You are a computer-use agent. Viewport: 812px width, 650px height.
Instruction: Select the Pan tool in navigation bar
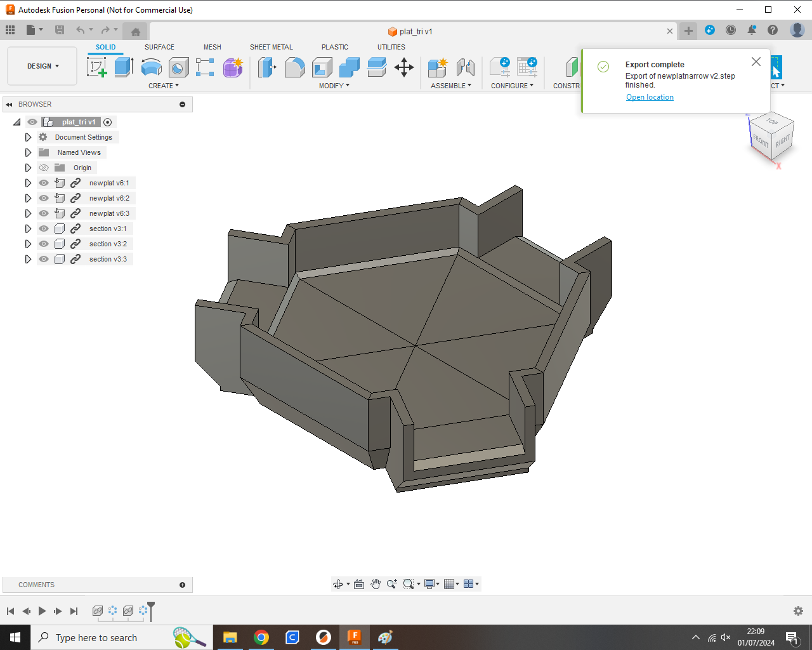pyautogui.click(x=376, y=584)
